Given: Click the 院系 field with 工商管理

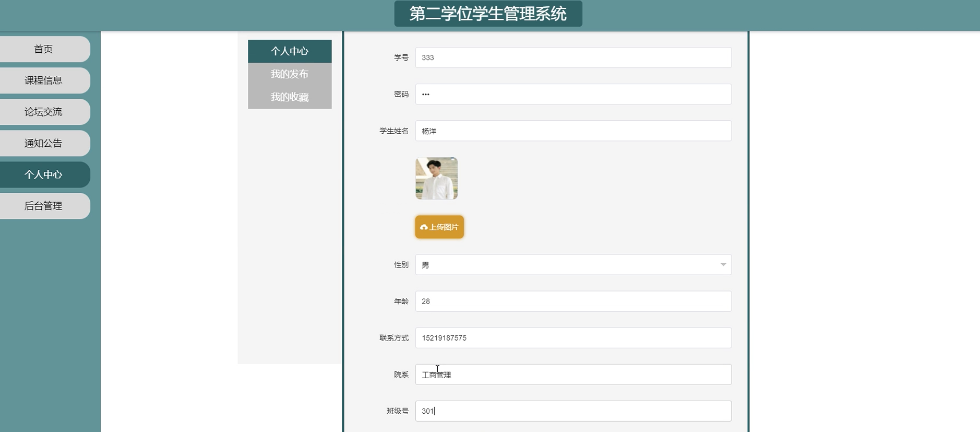Looking at the screenshot, I should [573, 375].
